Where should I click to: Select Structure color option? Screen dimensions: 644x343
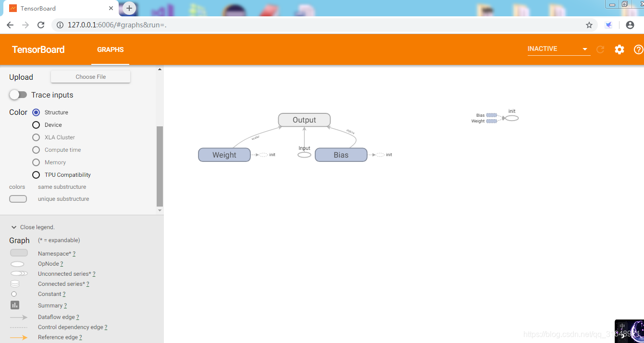coord(36,112)
